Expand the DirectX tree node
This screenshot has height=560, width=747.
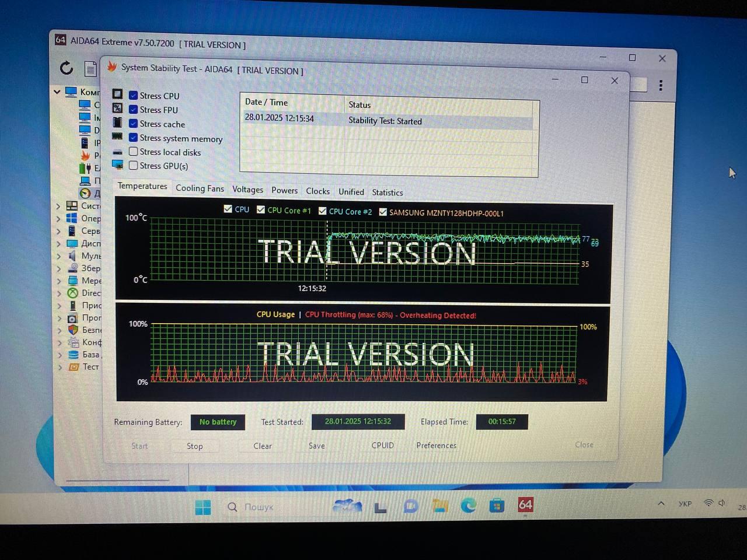pyautogui.click(x=59, y=293)
